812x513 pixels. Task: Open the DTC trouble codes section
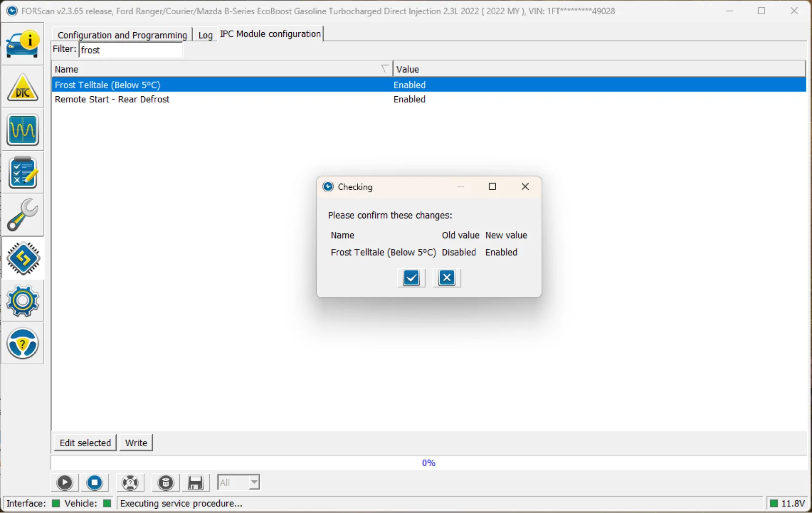tap(23, 87)
